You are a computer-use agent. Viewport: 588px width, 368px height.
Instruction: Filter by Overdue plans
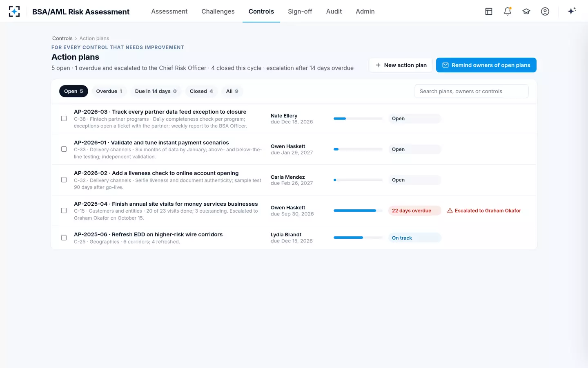[109, 91]
